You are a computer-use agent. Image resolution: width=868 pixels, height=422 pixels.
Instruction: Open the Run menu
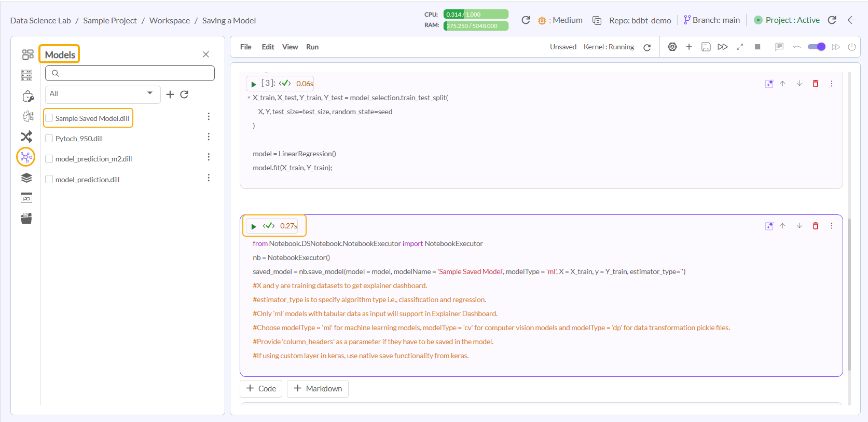point(312,47)
